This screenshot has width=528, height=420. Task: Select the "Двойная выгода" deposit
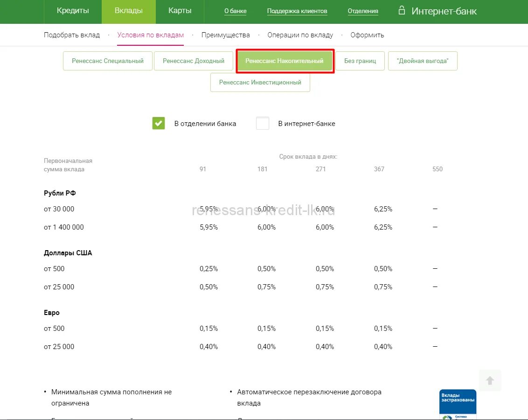pyautogui.click(x=423, y=61)
